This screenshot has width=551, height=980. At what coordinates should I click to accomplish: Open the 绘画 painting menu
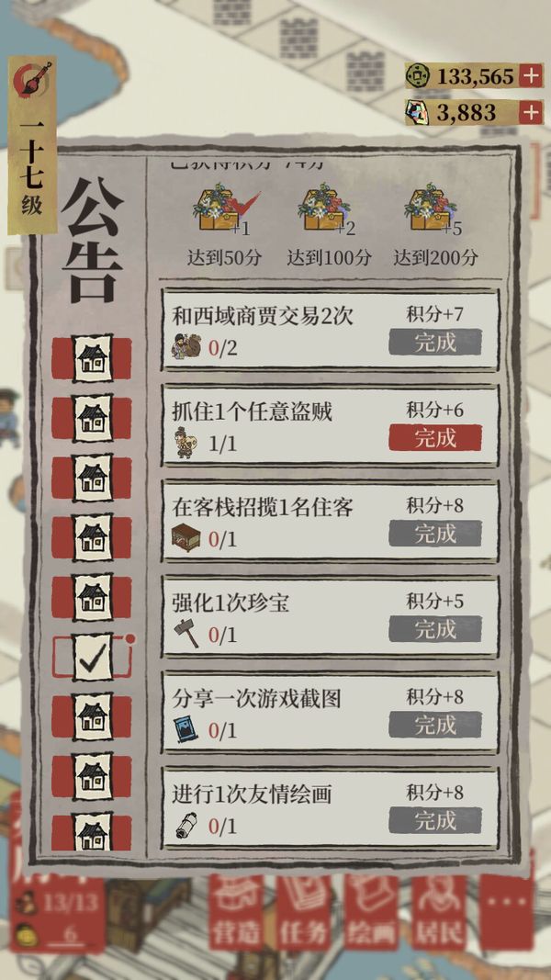point(370,912)
